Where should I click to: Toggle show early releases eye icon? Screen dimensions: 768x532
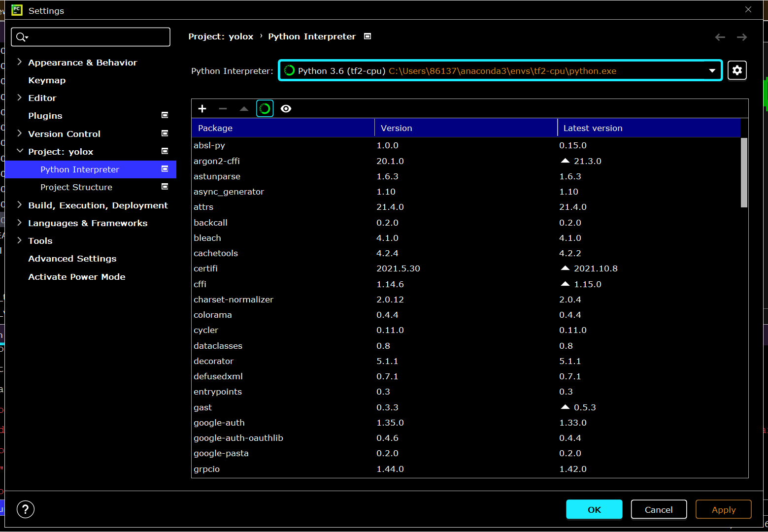tap(286, 109)
